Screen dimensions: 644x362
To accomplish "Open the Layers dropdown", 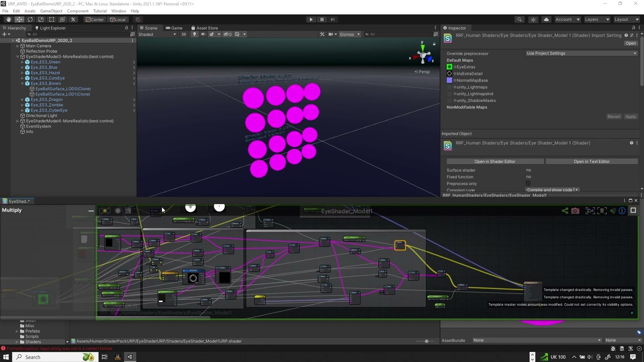I will click(597, 20).
